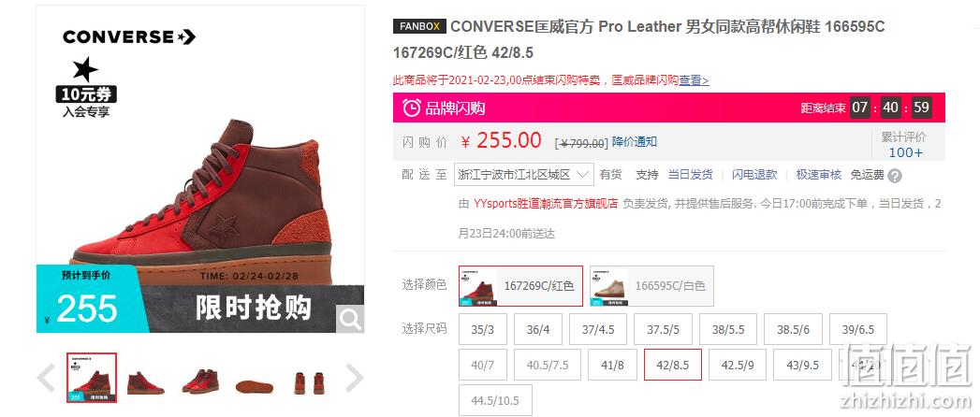Click the alarm clock icon in flash sale banner
This screenshot has height=417, width=980.
[411, 108]
